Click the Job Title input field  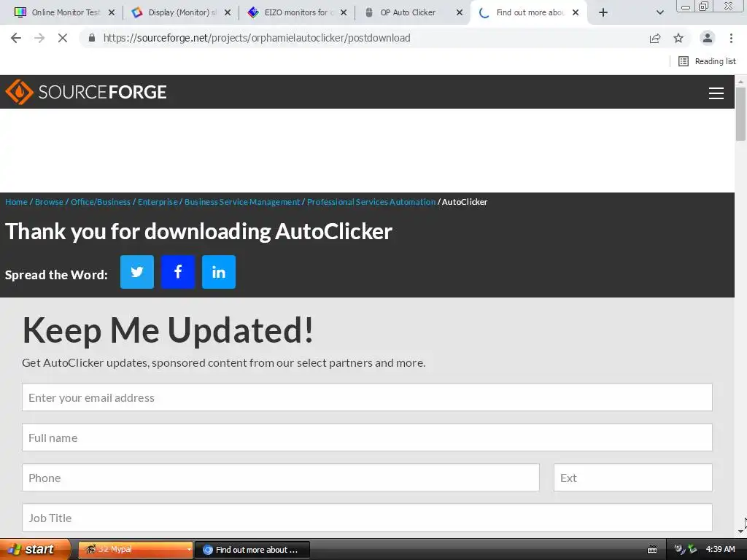(368, 517)
